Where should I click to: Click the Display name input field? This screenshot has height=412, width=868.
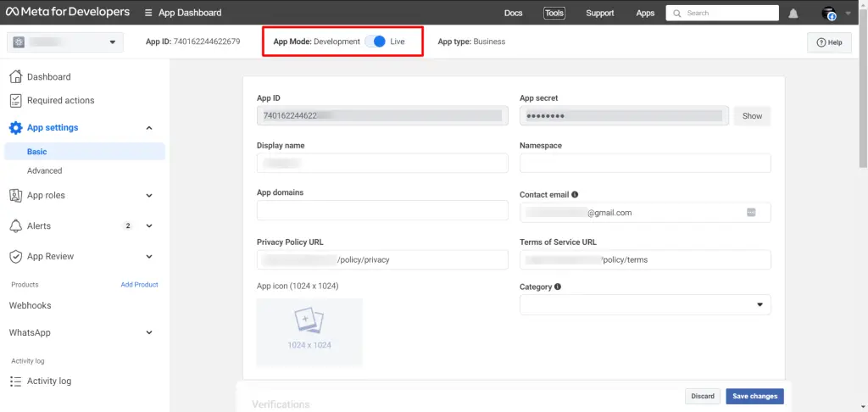(382, 163)
